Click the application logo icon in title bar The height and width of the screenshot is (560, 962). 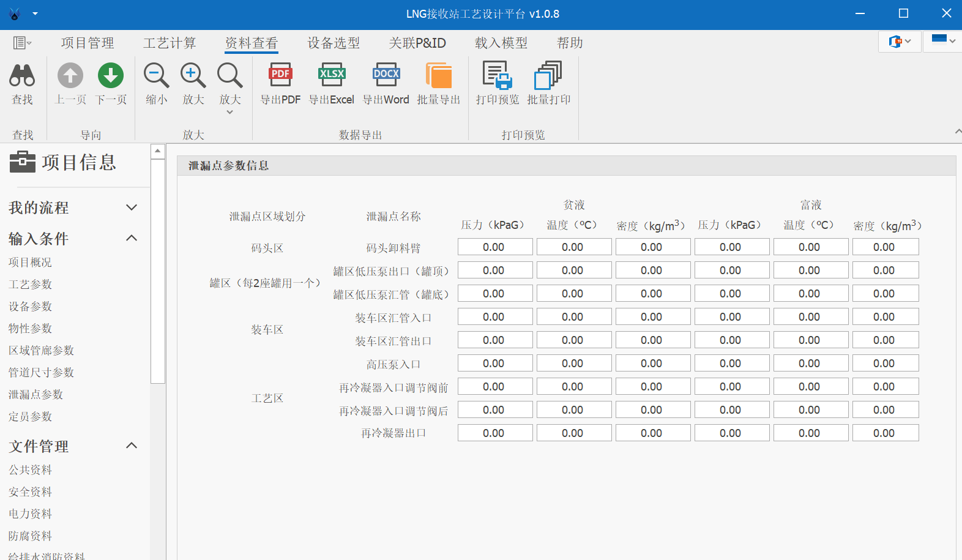click(x=15, y=14)
